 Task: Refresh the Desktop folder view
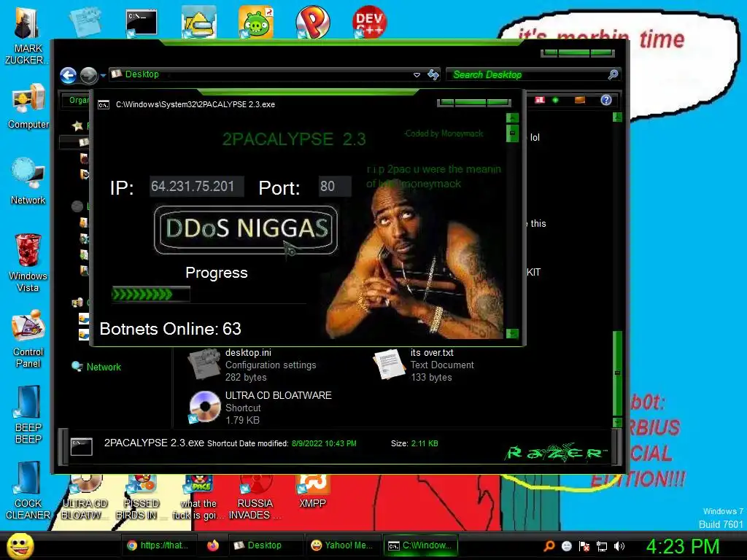coord(433,74)
